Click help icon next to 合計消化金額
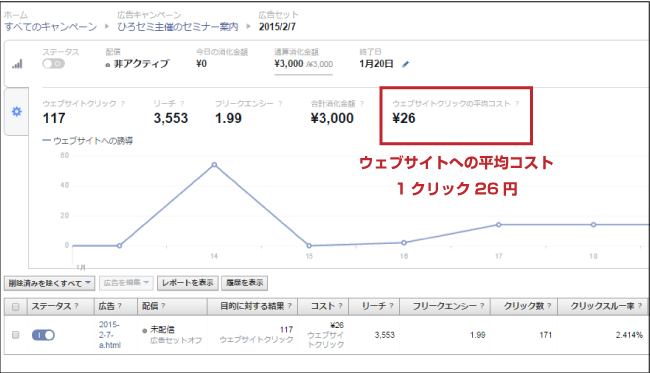The height and width of the screenshot is (373, 650). tap(362, 104)
